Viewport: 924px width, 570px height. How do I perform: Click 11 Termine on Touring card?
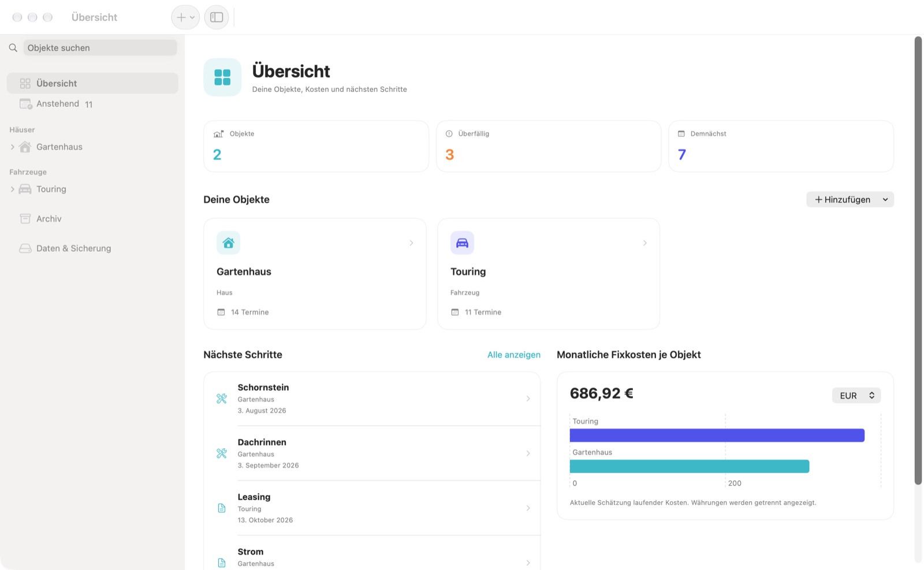click(x=476, y=312)
